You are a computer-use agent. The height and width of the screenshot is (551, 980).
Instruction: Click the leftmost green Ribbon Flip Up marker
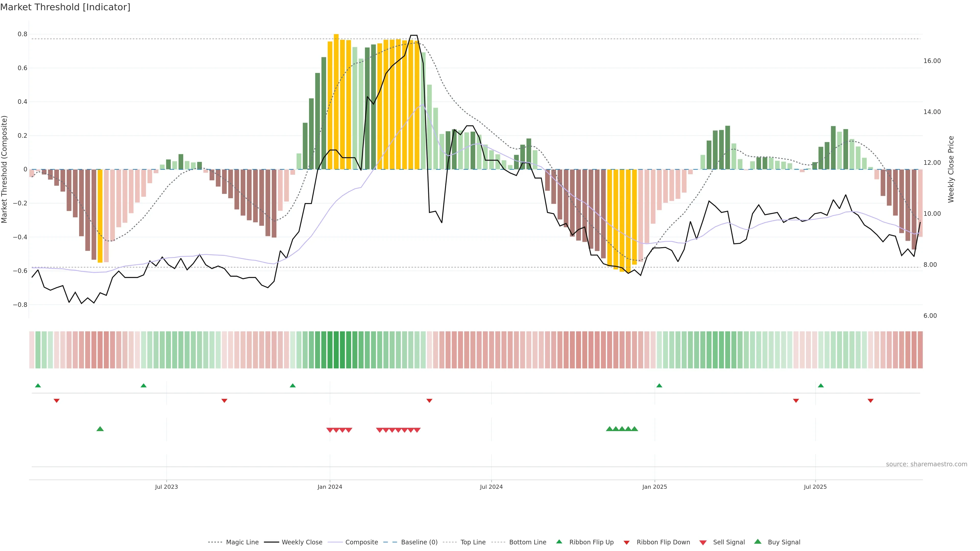[38, 386]
